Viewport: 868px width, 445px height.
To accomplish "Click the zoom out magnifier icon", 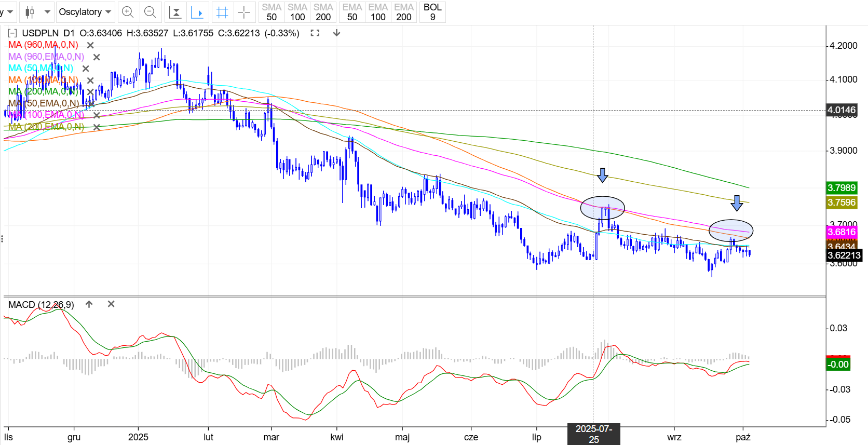I will coord(150,12).
